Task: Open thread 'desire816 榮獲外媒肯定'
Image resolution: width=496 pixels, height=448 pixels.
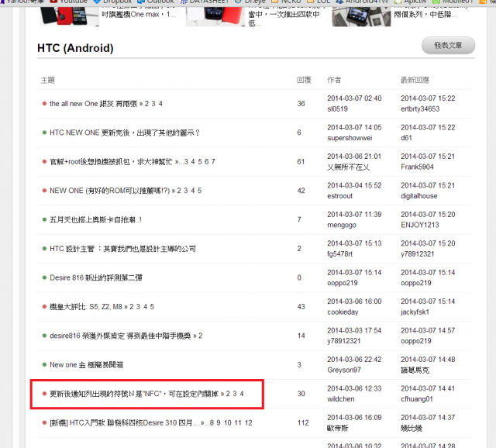Action: tap(120, 336)
